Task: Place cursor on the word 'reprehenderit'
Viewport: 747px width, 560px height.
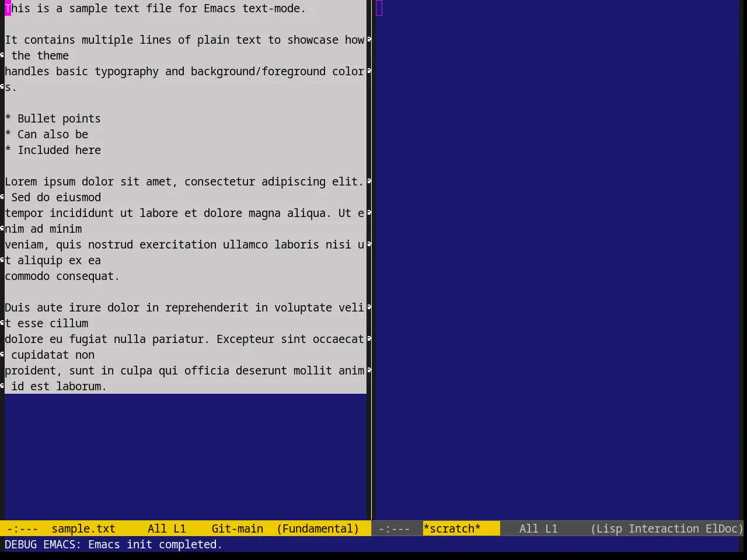Action: click(x=207, y=307)
